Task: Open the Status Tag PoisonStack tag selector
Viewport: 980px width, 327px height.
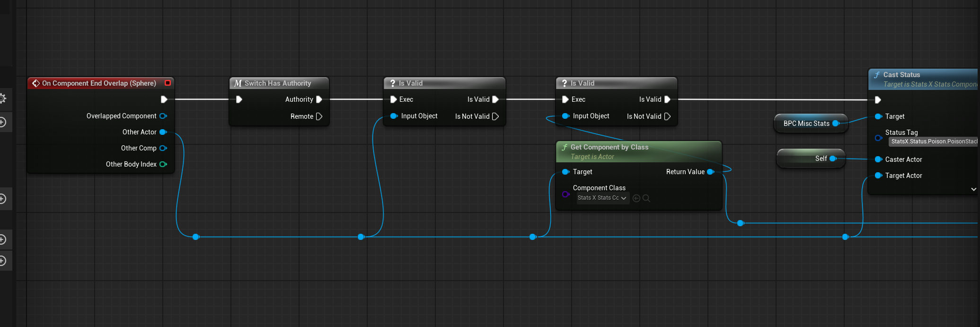Action: click(933, 141)
